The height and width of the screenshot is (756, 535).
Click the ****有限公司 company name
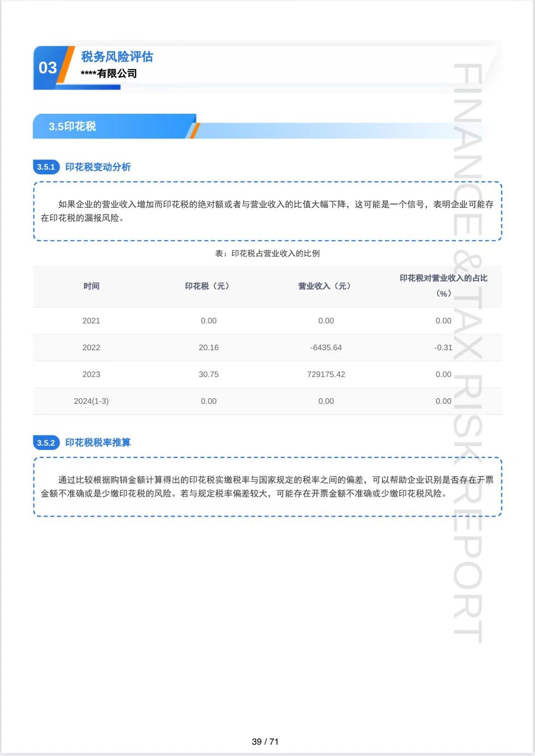(x=109, y=73)
